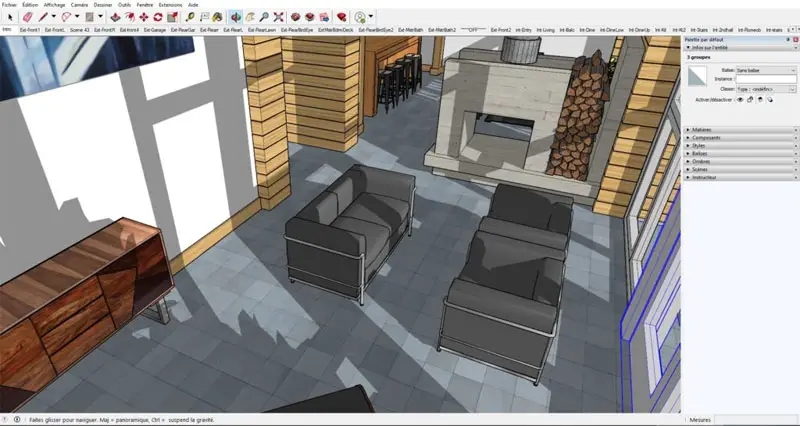Viewport: 800px width, 426px height.
Task: Pin the Palette par défaut tray
Action: coord(789,39)
